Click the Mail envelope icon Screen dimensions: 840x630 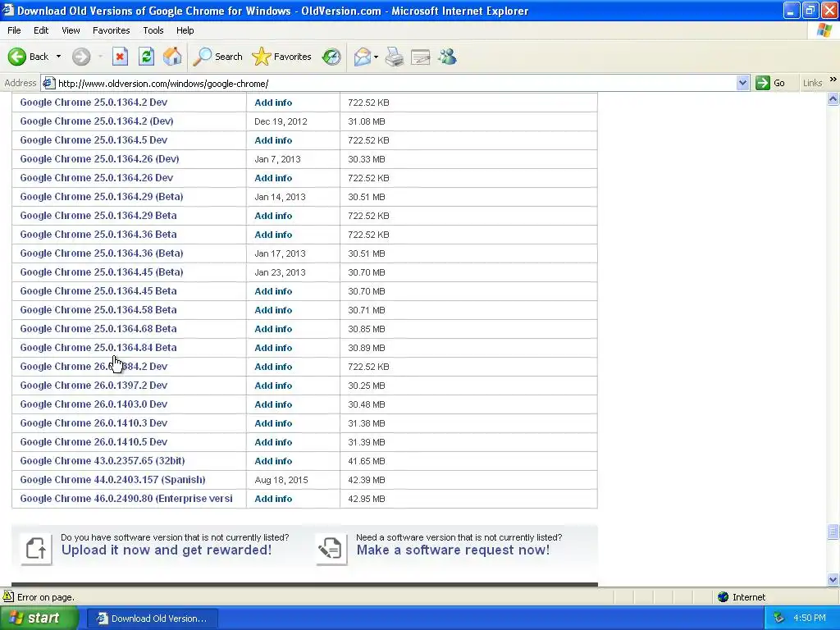pyautogui.click(x=363, y=57)
